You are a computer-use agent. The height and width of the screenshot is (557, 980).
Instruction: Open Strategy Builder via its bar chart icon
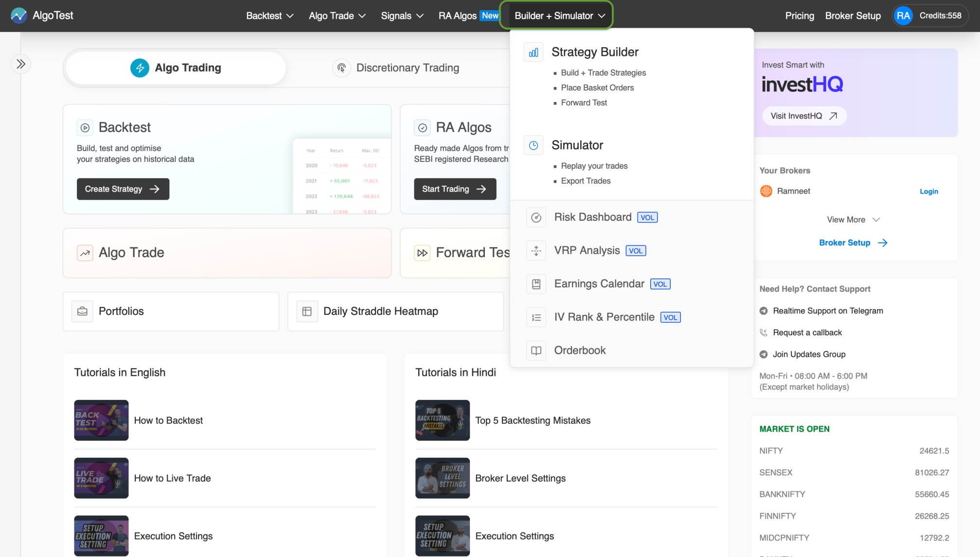point(534,52)
